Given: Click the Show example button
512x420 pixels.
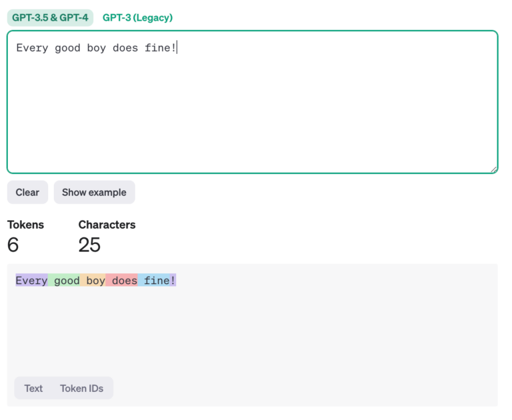Looking at the screenshot, I should (x=95, y=193).
